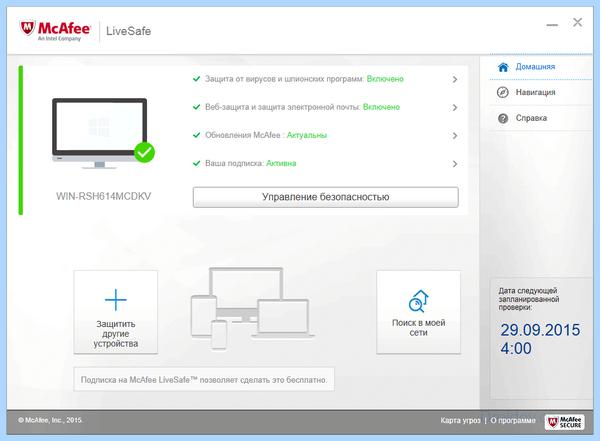Click the Активна subscription status
The height and width of the screenshot is (441, 600).
(x=281, y=163)
